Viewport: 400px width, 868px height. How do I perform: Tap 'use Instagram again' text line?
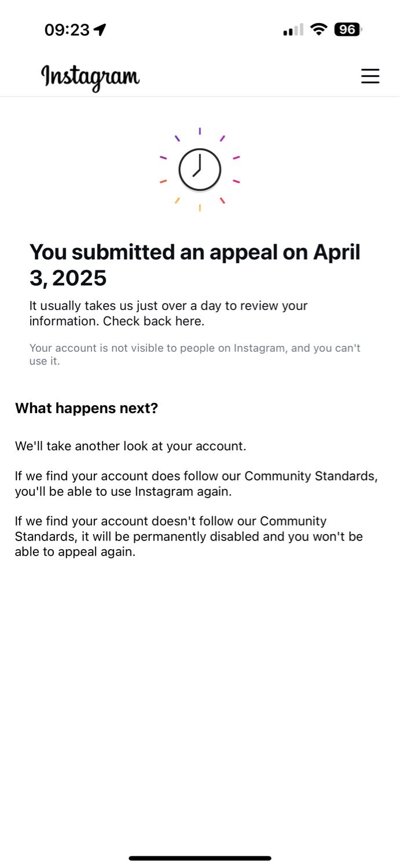[123, 491]
